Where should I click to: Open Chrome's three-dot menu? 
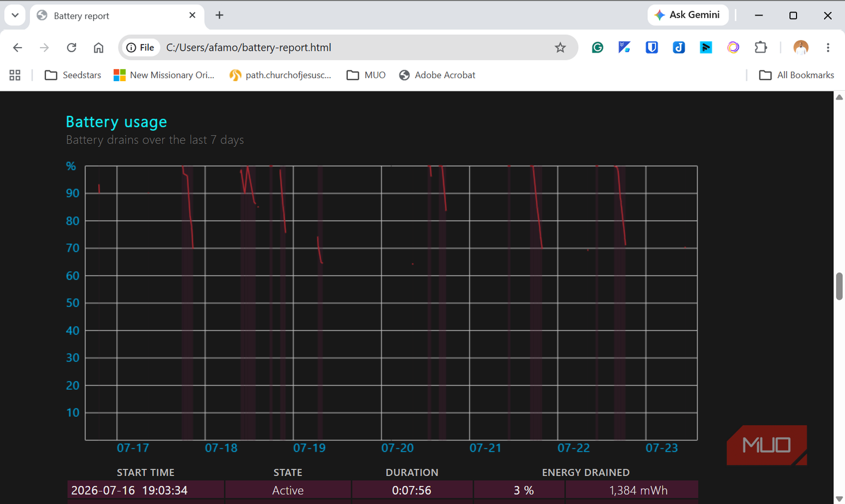tap(828, 48)
